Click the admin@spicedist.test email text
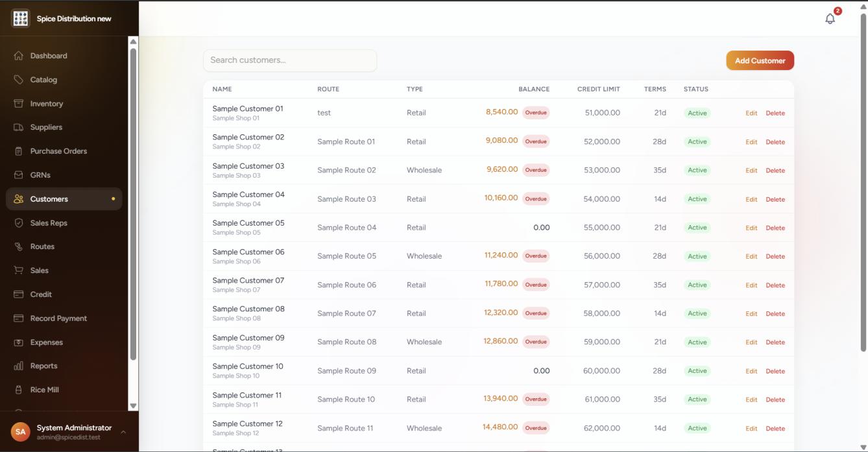This screenshot has width=868, height=452. coord(69,438)
